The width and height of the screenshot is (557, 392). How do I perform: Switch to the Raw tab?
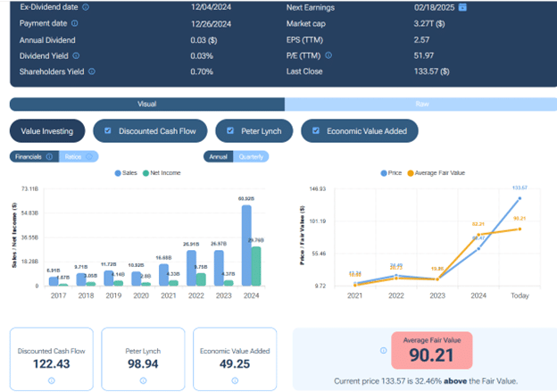pos(422,104)
